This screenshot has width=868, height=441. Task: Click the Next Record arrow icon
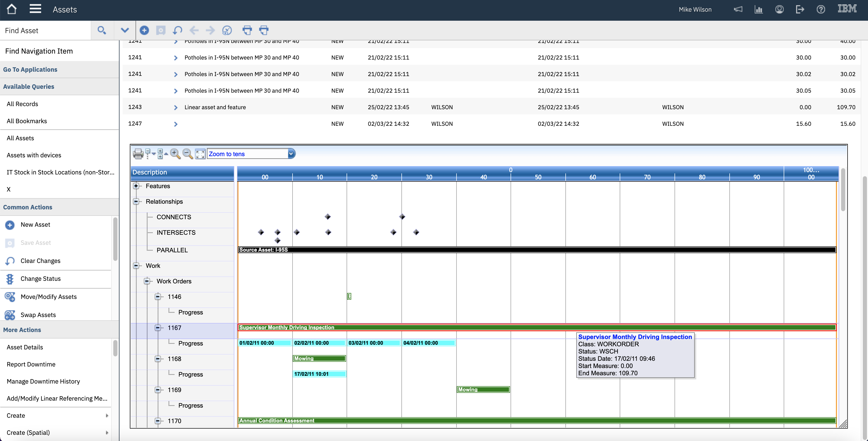point(210,30)
